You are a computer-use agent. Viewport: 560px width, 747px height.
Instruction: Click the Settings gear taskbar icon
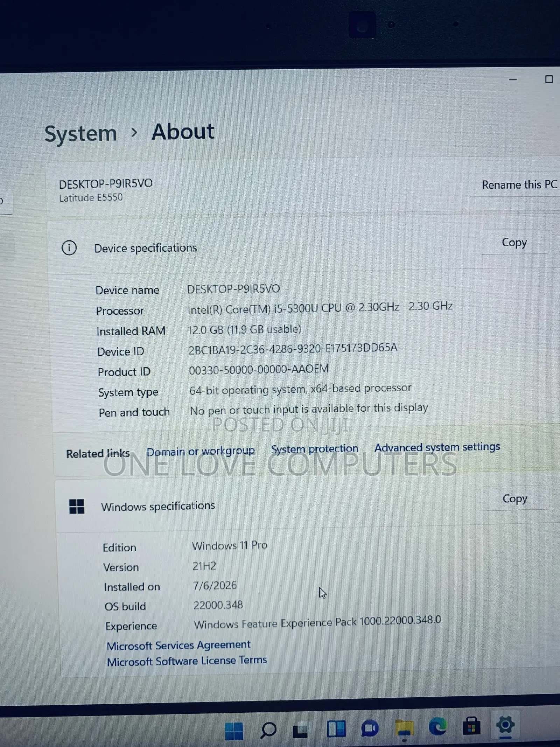(506, 725)
